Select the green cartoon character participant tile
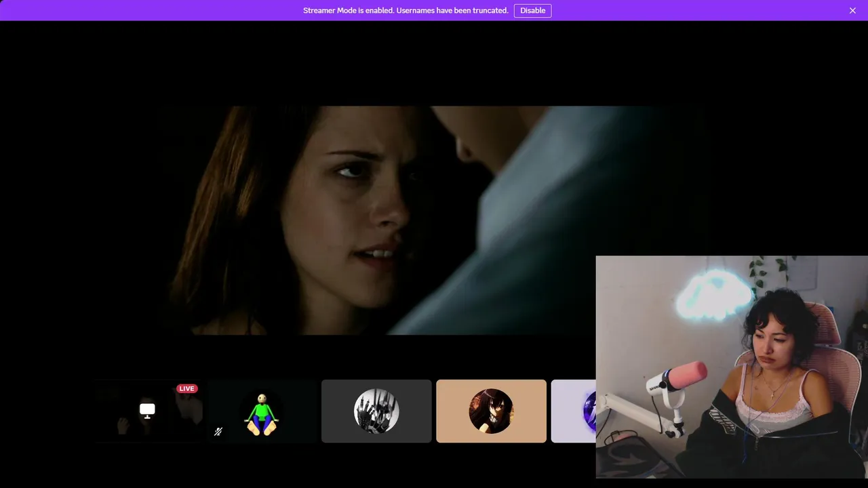This screenshot has width=868, height=488. pyautogui.click(x=262, y=411)
